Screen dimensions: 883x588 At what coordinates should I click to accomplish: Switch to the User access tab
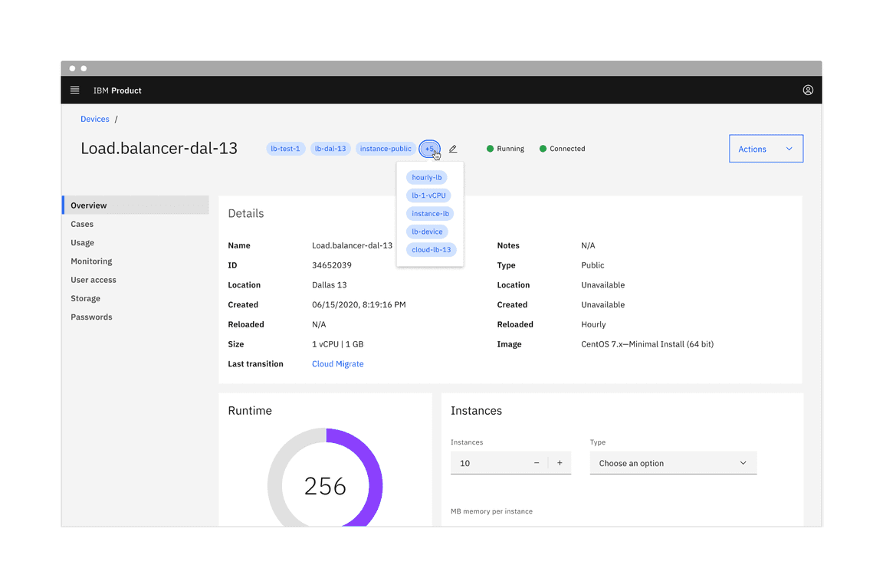93,279
